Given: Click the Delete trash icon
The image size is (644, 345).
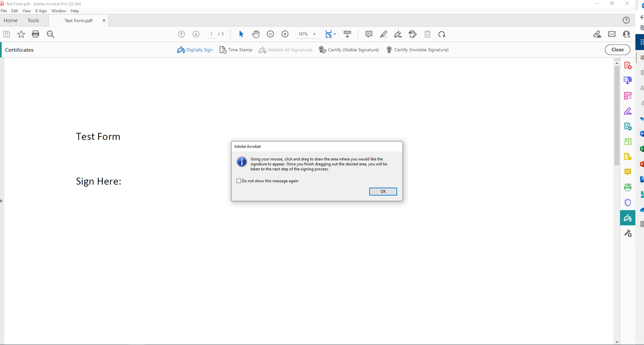Looking at the screenshot, I should (x=427, y=34).
